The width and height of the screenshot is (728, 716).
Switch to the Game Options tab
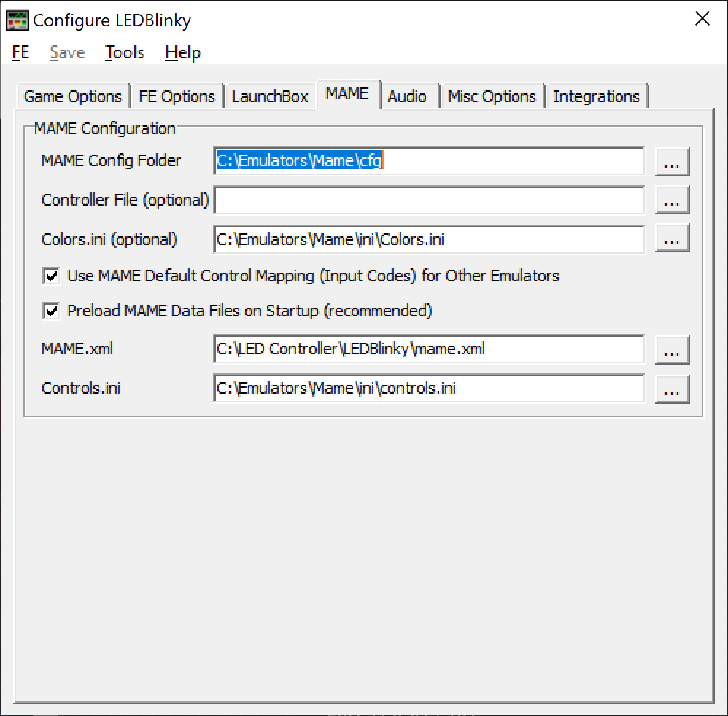coord(73,96)
